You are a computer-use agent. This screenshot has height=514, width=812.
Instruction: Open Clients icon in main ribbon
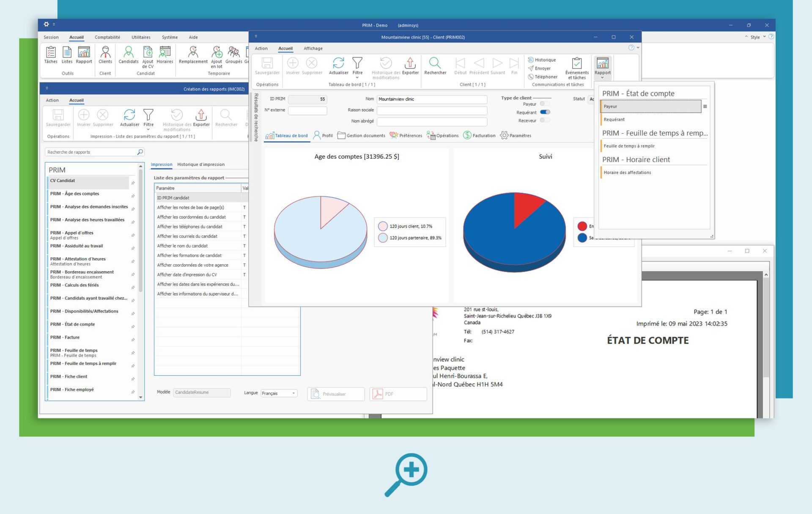click(x=105, y=55)
